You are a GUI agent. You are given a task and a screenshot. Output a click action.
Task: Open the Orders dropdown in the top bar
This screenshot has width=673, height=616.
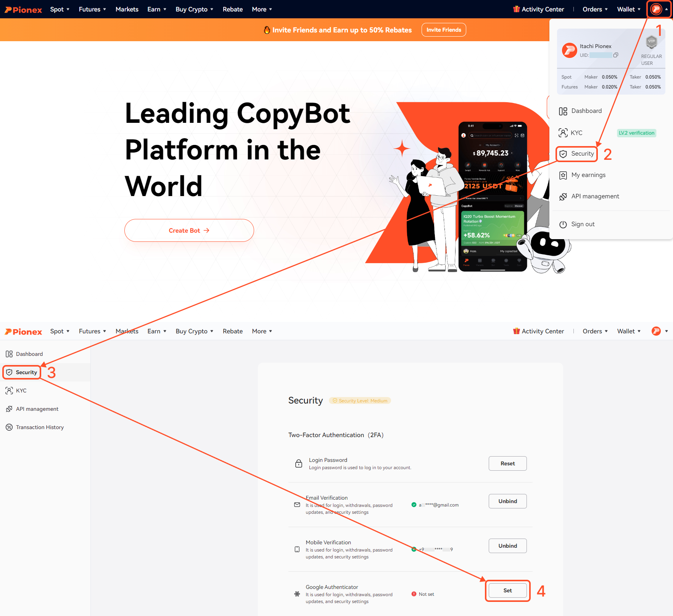(595, 9)
